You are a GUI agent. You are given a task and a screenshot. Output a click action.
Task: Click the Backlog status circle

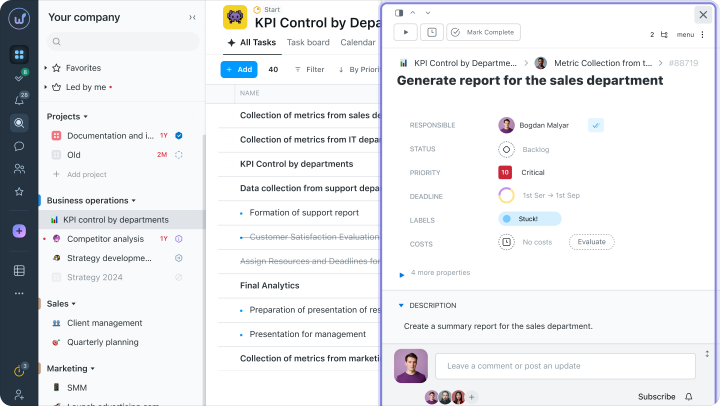pos(506,149)
